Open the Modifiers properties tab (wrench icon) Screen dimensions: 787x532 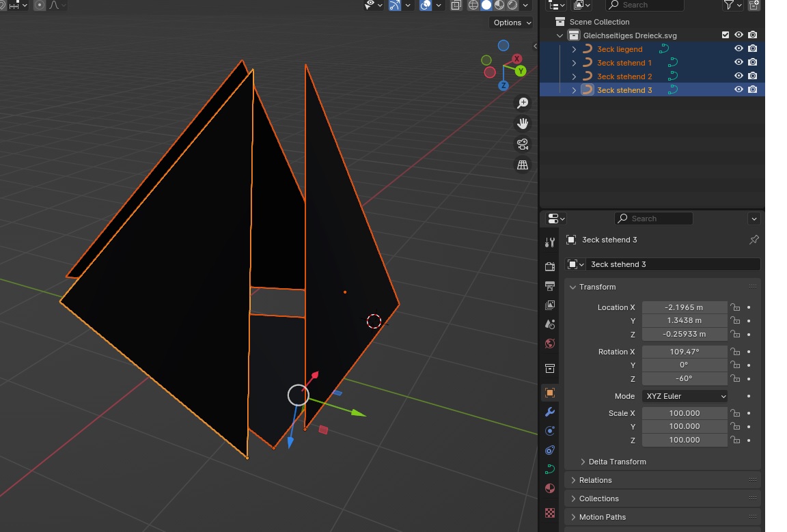click(550, 412)
